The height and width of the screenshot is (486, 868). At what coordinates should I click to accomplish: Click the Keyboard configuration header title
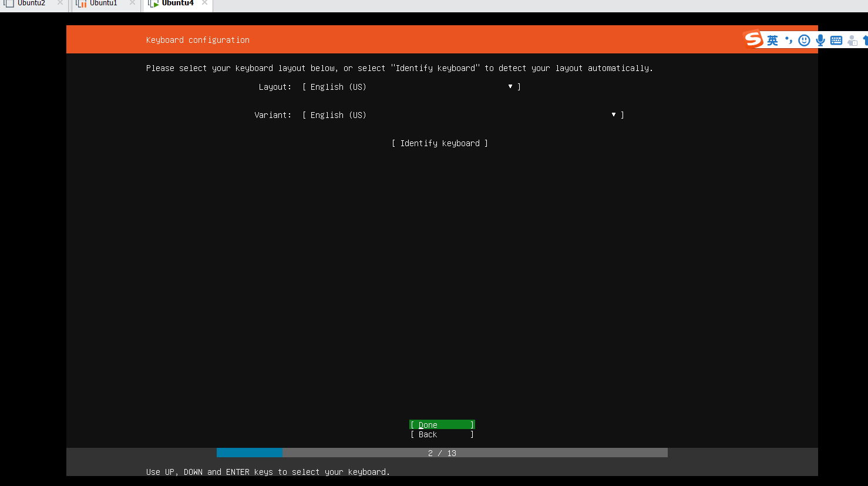(x=198, y=40)
